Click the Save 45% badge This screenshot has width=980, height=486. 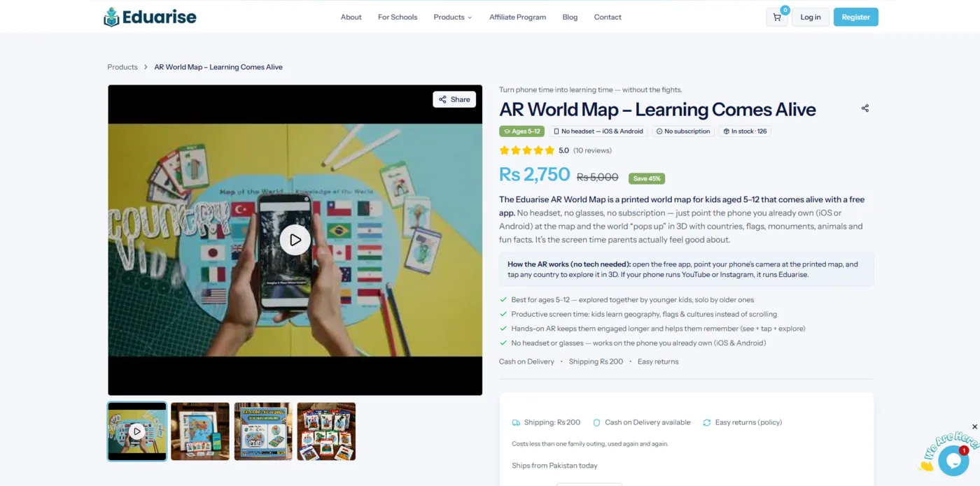point(647,178)
